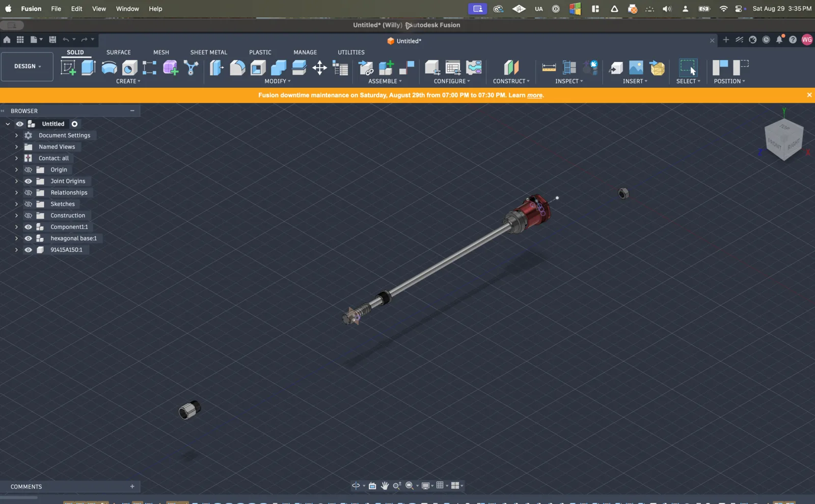
Task: Hide Component1:1 with eye icon
Action: [x=29, y=227]
